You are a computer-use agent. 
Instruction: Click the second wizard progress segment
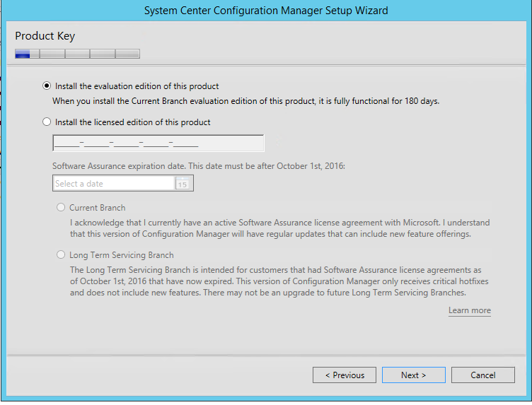(x=52, y=54)
